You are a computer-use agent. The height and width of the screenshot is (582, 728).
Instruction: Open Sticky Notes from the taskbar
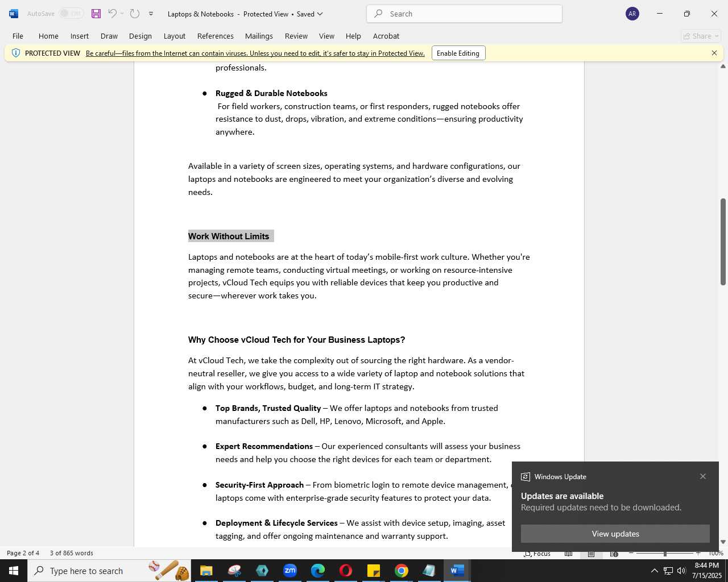coord(374,571)
